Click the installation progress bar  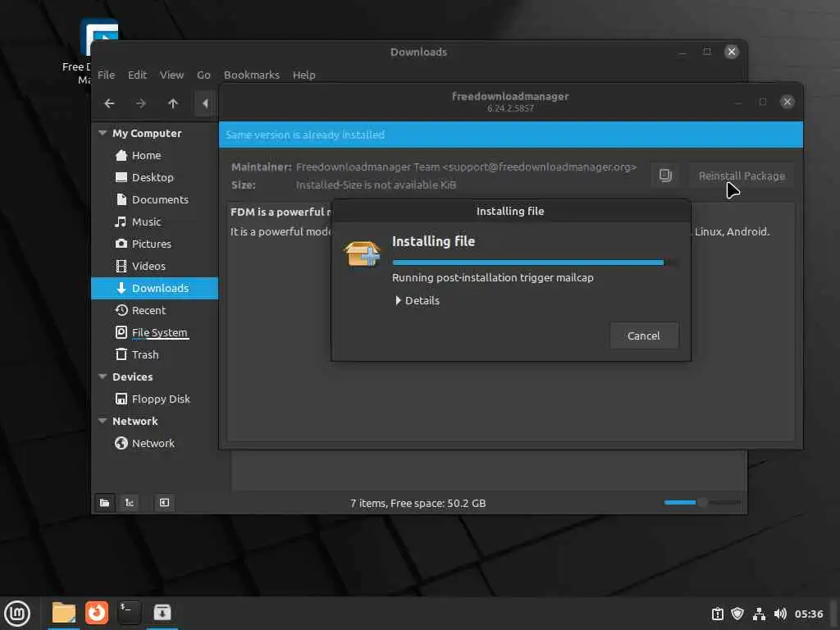point(535,262)
